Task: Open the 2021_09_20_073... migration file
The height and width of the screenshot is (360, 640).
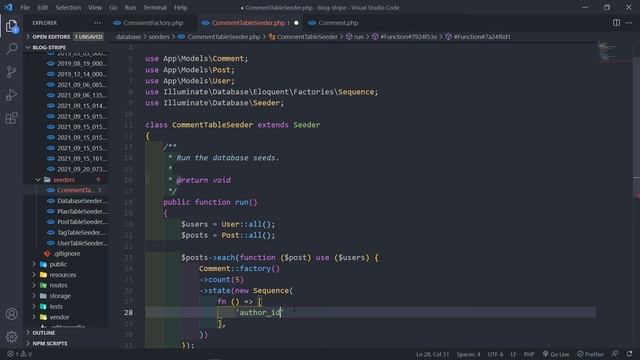Action: click(x=82, y=169)
